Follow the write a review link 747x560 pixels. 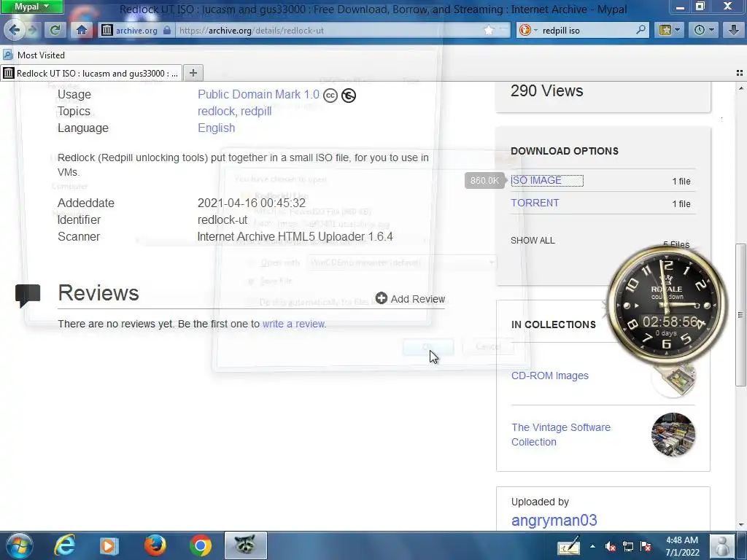coord(293,324)
